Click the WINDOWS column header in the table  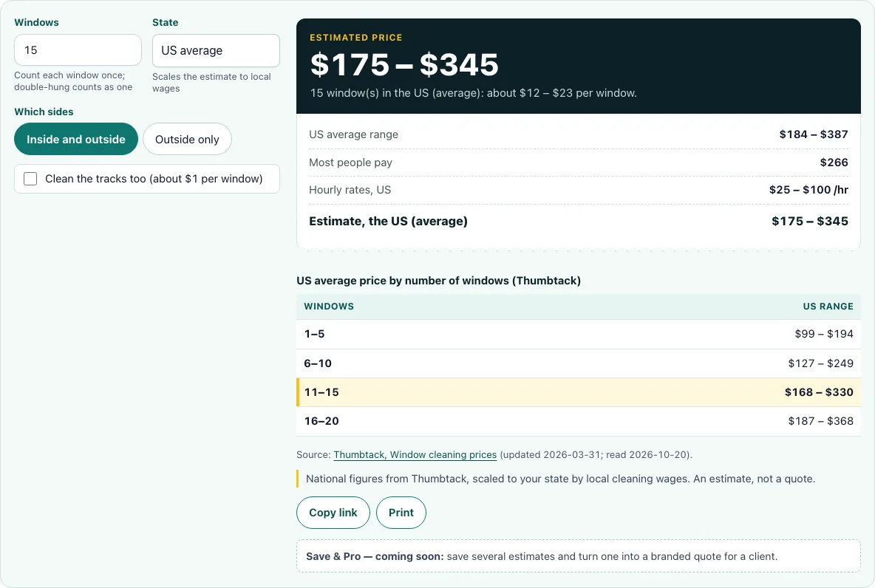point(329,307)
